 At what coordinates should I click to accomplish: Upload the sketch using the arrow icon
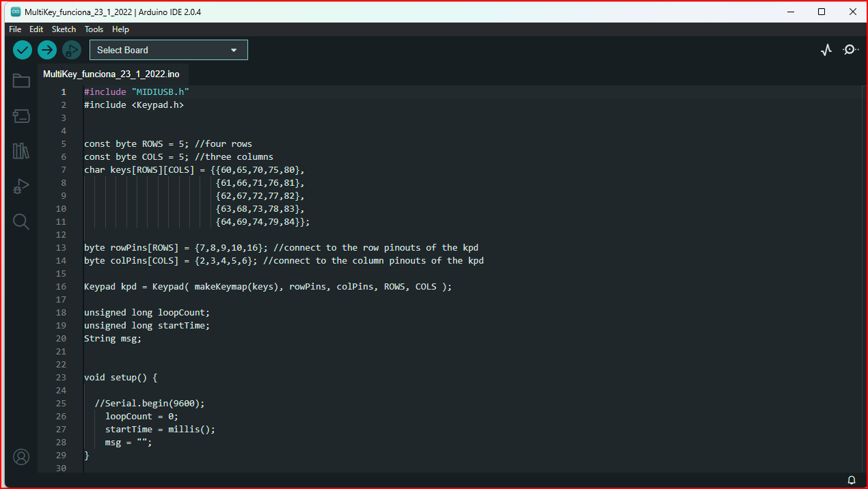[46, 49]
